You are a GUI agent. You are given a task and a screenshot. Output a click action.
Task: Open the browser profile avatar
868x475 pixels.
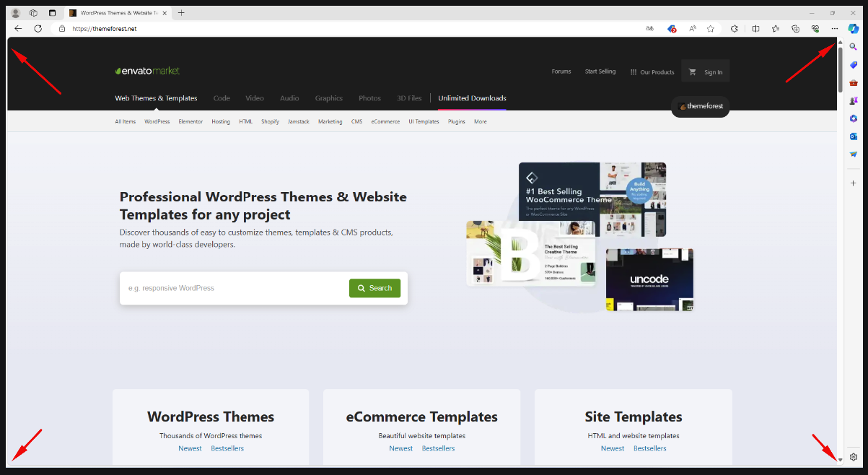pyautogui.click(x=15, y=13)
